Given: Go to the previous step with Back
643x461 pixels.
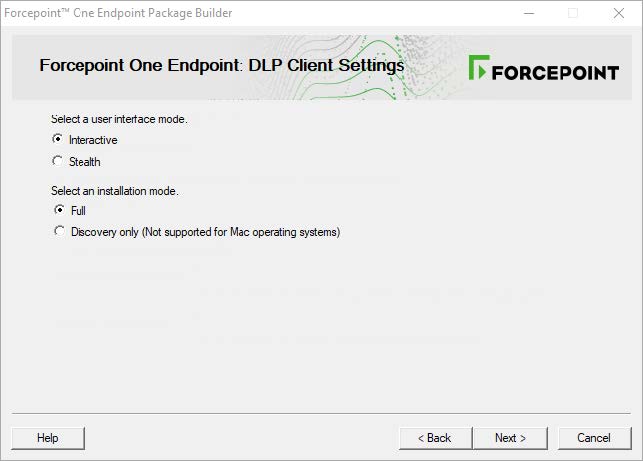Looking at the screenshot, I should tap(435, 438).
